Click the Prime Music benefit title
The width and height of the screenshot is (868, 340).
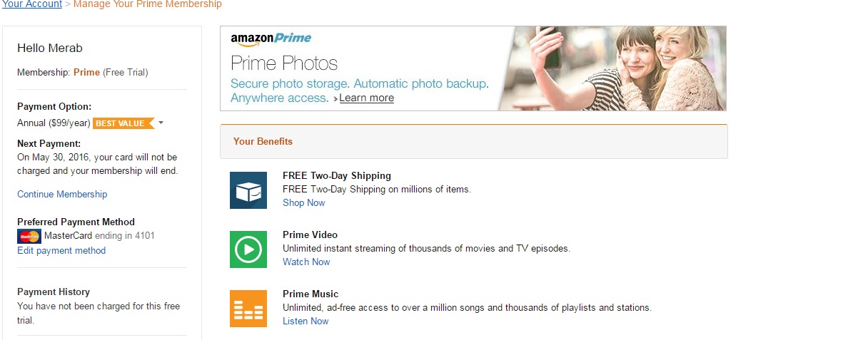311,294
